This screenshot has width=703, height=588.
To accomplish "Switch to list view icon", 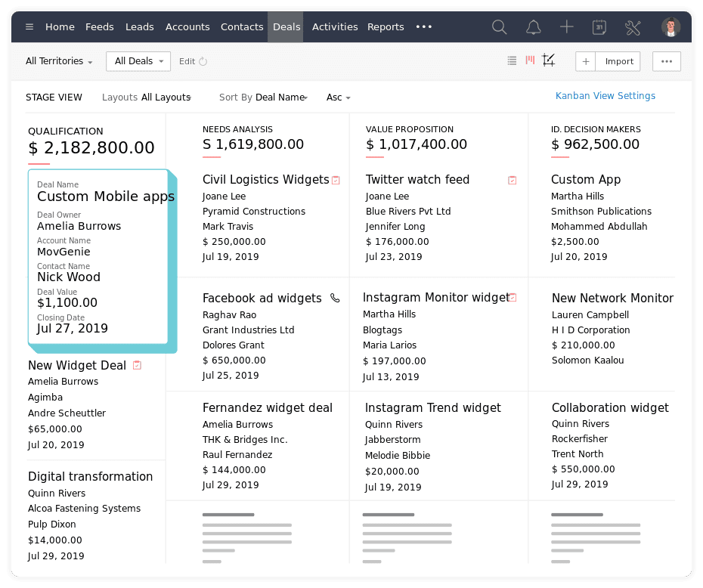I will point(512,60).
